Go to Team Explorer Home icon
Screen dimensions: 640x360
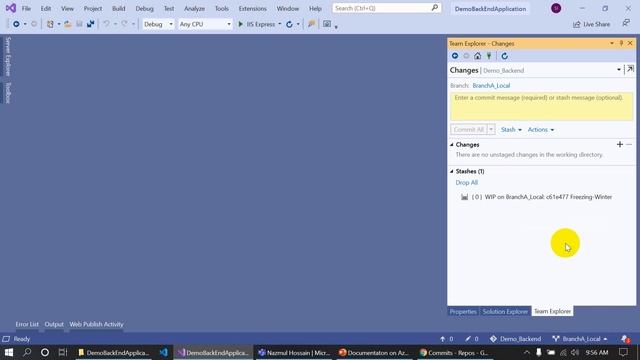(x=478, y=56)
